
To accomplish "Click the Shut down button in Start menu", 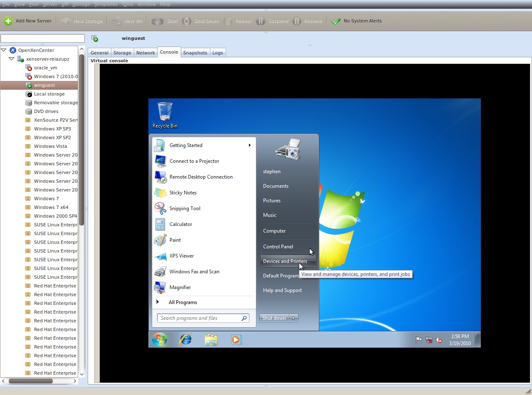I will pyautogui.click(x=274, y=318).
